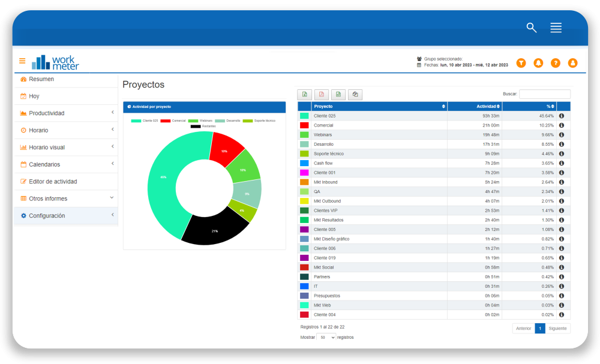This screenshot has height=364, width=600.
Task: Go to Resumen in the sidebar
Action: click(41, 79)
